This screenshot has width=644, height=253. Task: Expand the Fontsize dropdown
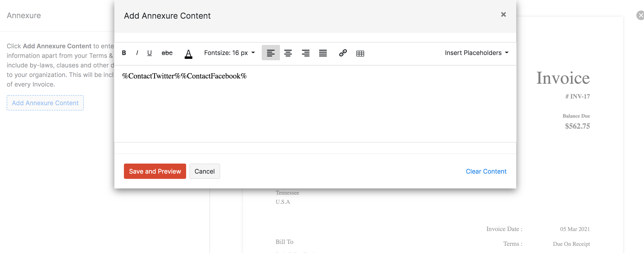pyautogui.click(x=229, y=53)
